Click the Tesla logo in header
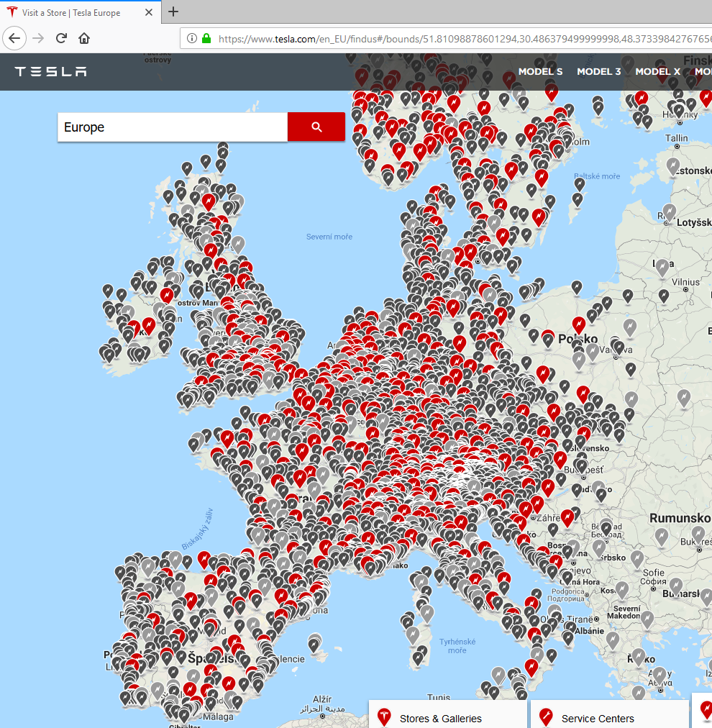The image size is (712, 728). (x=51, y=72)
